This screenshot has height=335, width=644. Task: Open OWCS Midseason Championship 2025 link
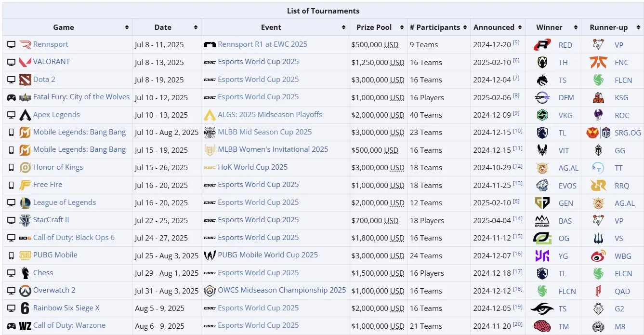pos(282,290)
